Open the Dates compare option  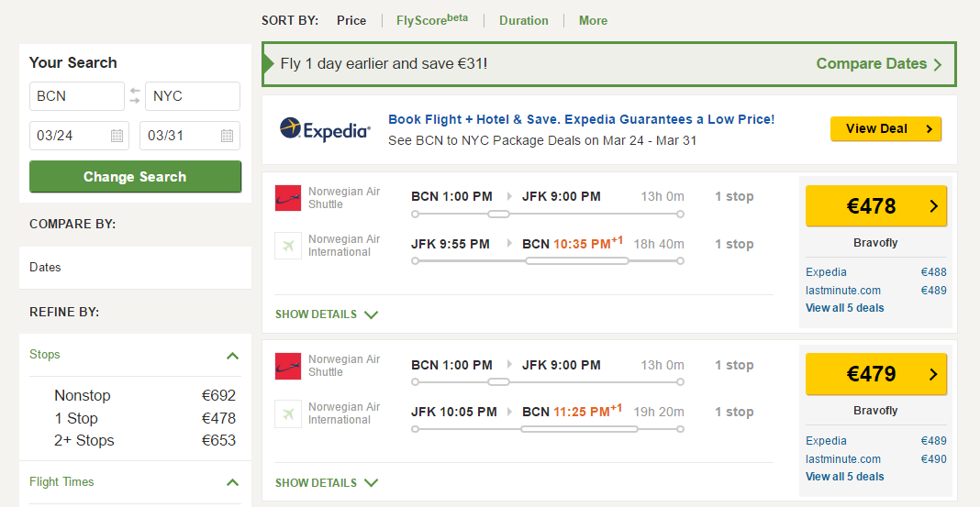(x=135, y=267)
